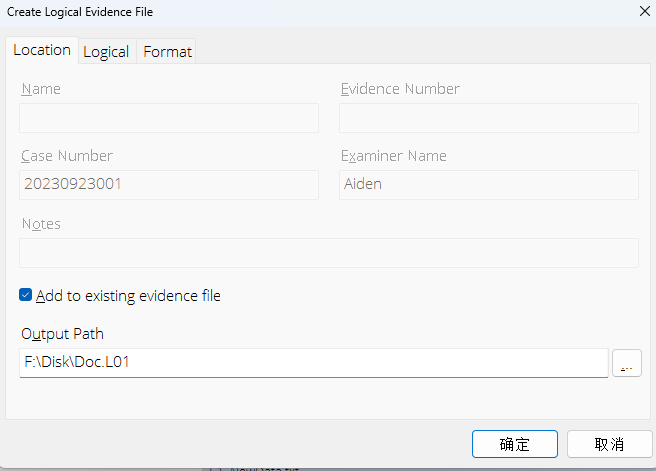The width and height of the screenshot is (656, 471).
Task: Click the Examiner Name label text
Action: (394, 156)
